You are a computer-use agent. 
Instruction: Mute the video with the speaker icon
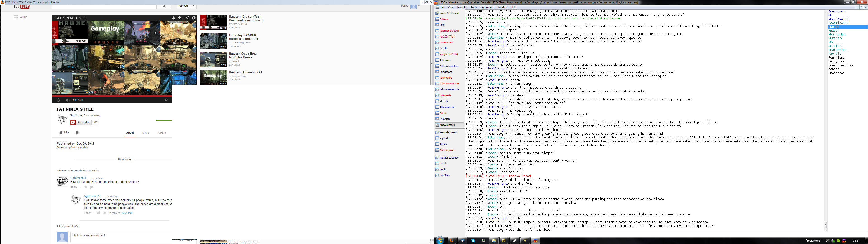(x=67, y=100)
